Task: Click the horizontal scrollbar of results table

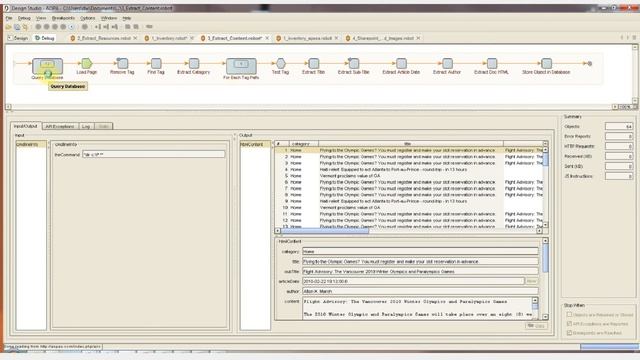Action: (x=409, y=231)
